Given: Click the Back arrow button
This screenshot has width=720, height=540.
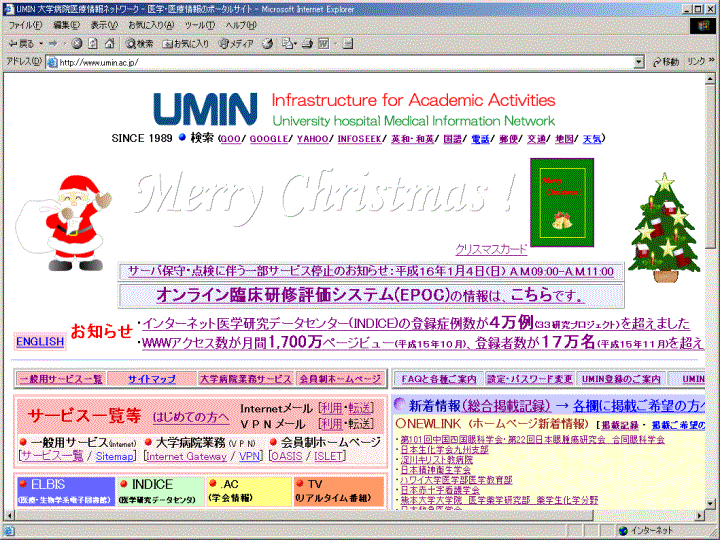Looking at the screenshot, I should click(x=21, y=44).
